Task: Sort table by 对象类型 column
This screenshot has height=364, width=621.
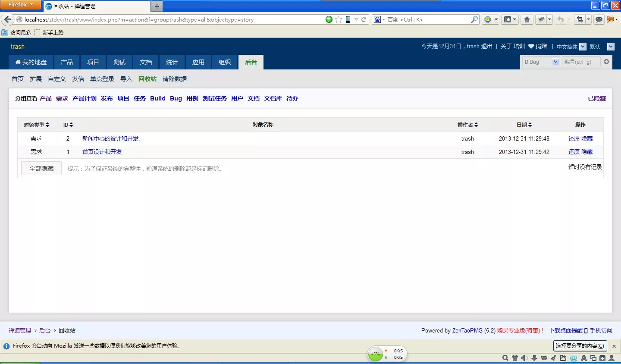Action: [x=36, y=125]
